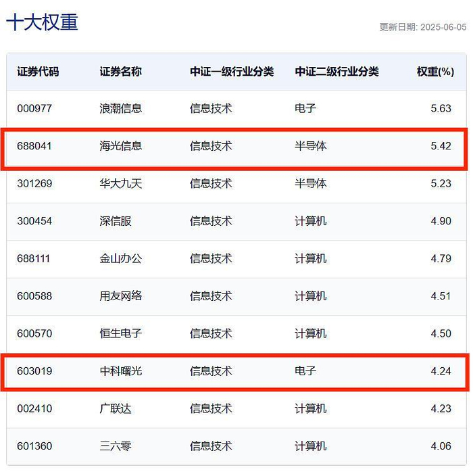
Task: Click 信息技术 in the 深信服 row
Action: coord(211,221)
